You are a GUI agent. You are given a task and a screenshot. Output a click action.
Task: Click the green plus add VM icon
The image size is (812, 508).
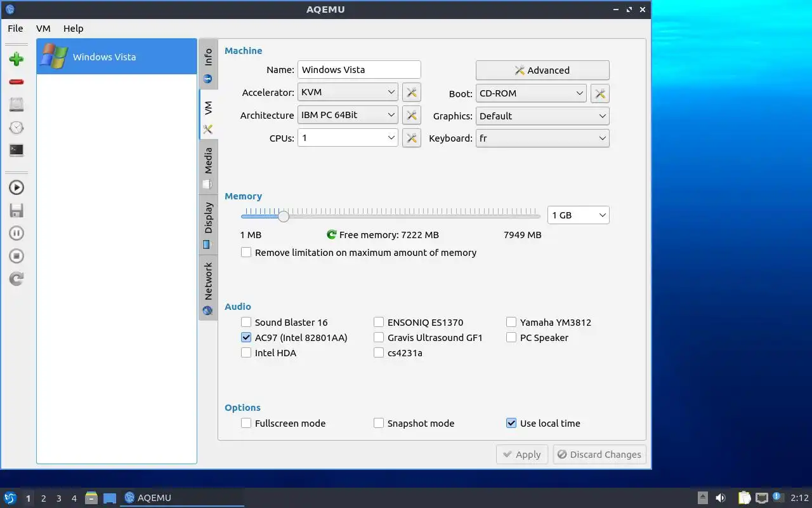(16, 59)
